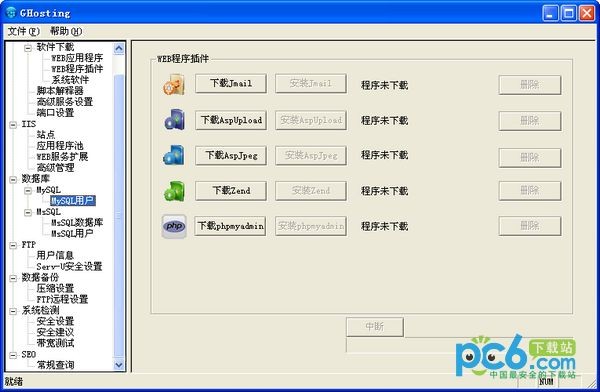Click the green Zend plugin icon
600x392 pixels.
point(174,191)
